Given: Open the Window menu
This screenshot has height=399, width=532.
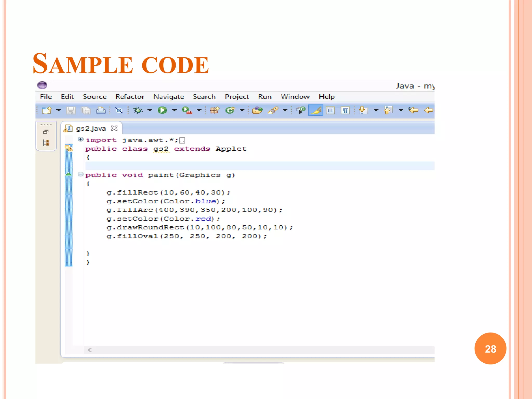Looking at the screenshot, I should pos(295,97).
